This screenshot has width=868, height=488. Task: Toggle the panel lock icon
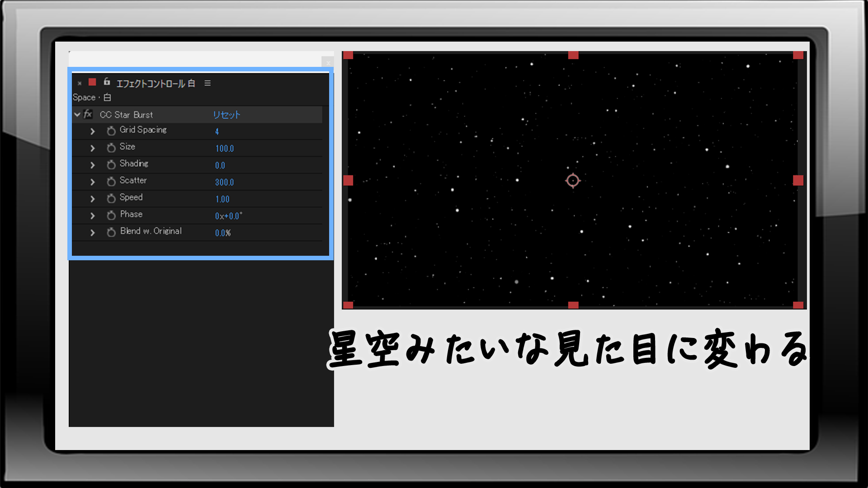click(x=107, y=82)
